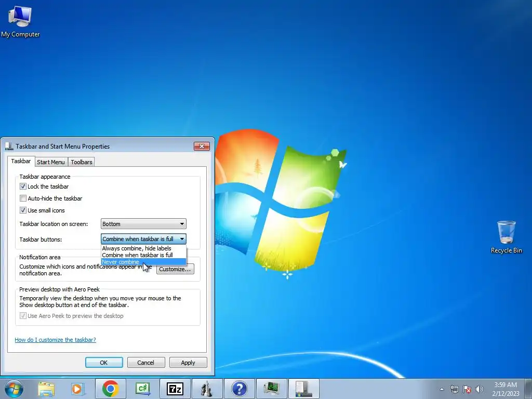This screenshot has height=399, width=532.
Task: Enable Auto-hide the taskbar checkbox
Action: tap(23, 198)
